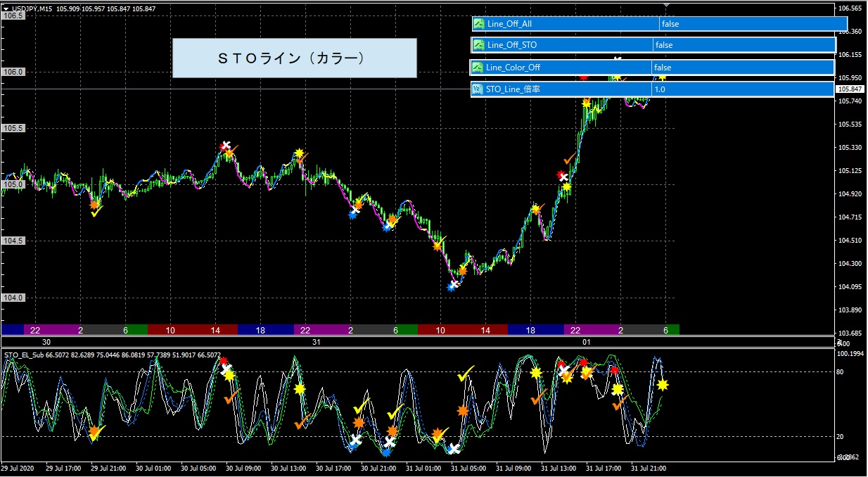Image resolution: width=868 pixels, height=477 pixels.
Task: Click the 106.0 level label
Action: coord(13,72)
